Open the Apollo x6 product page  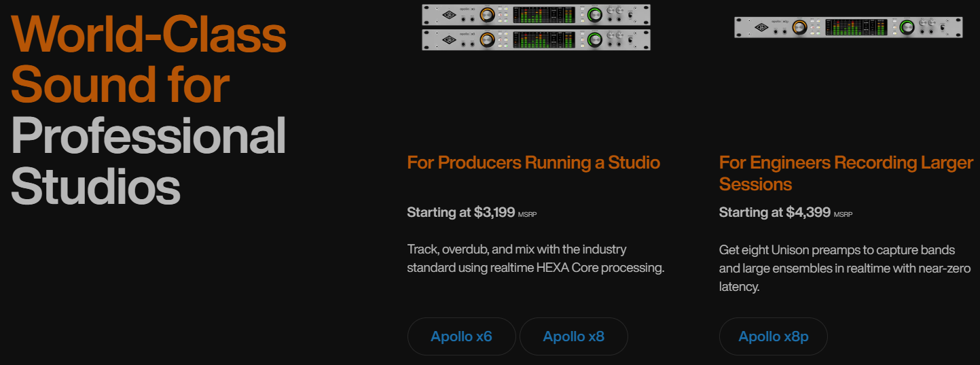click(x=461, y=336)
